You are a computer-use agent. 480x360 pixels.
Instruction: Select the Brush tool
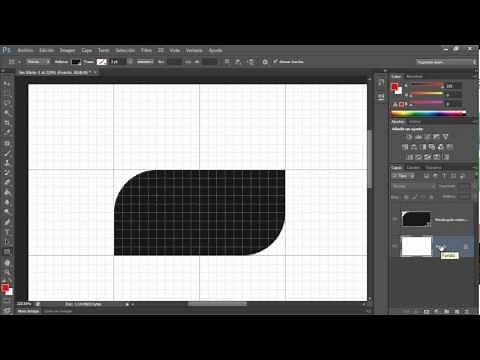tap(7, 153)
